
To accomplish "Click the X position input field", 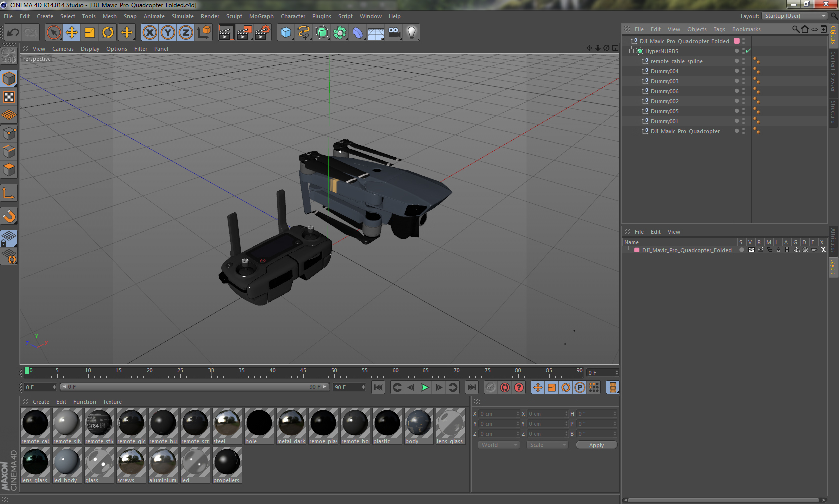I will (x=499, y=414).
